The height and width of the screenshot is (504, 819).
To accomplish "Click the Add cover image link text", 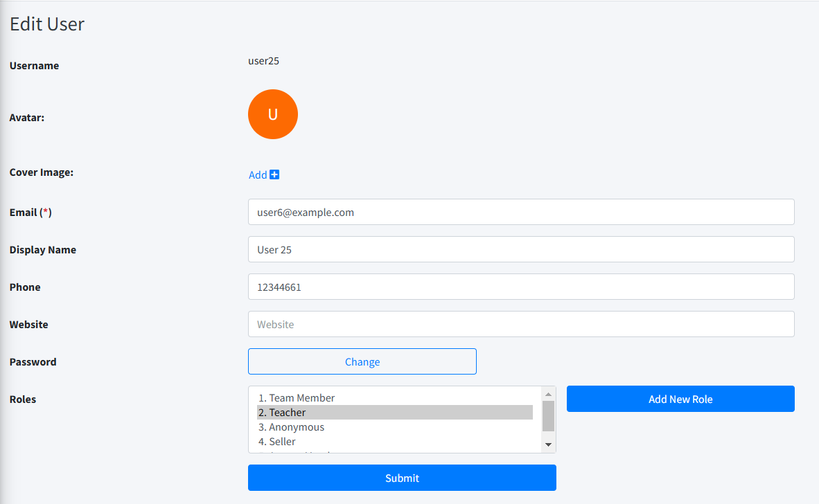I will pyautogui.click(x=258, y=175).
